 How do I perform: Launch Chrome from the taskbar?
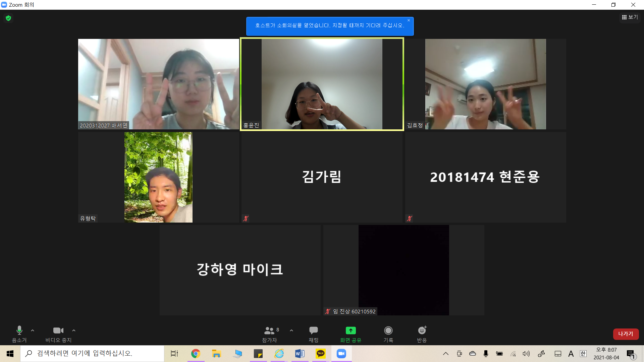(196, 354)
